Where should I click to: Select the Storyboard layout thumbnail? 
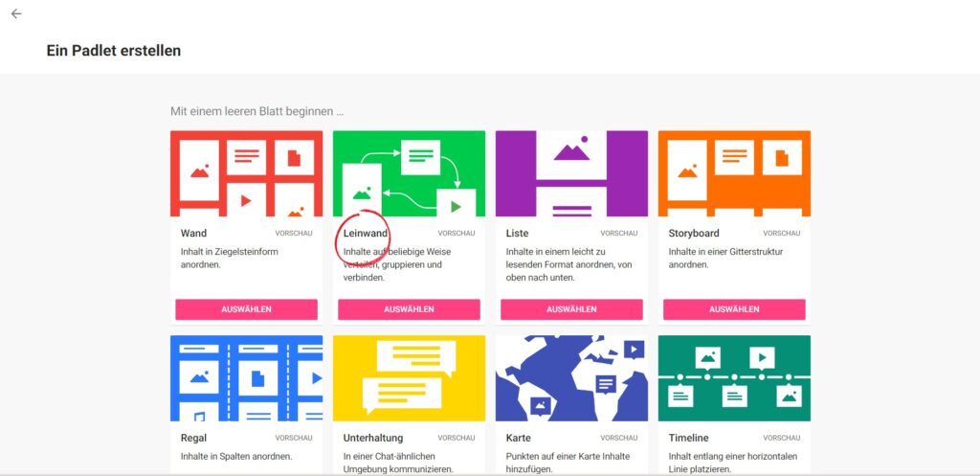point(734,173)
